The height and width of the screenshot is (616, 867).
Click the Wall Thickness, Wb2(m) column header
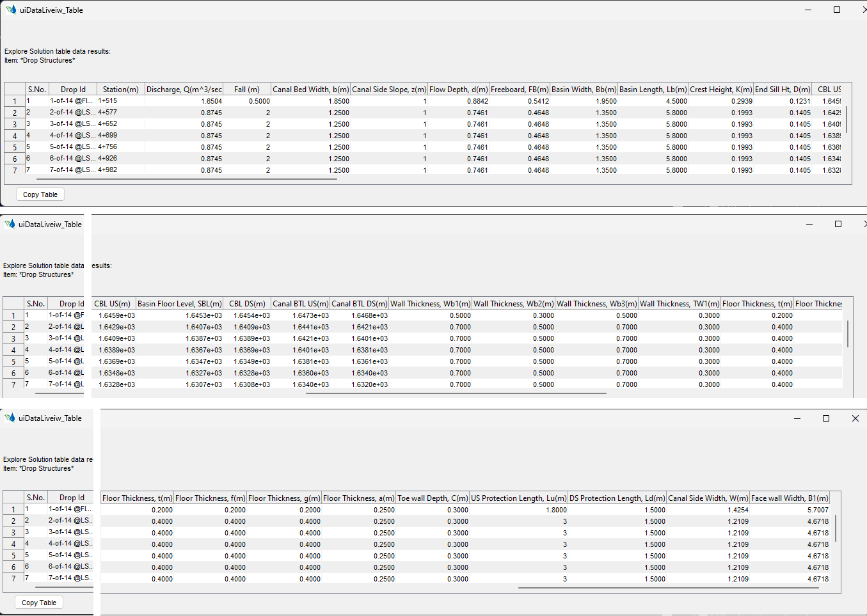[x=514, y=304]
